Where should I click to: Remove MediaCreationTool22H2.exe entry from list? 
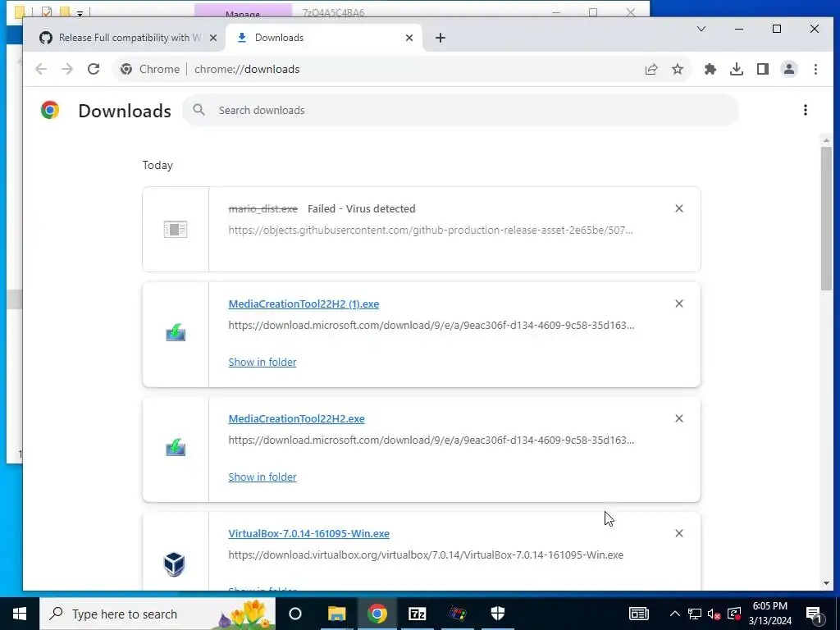tap(678, 418)
